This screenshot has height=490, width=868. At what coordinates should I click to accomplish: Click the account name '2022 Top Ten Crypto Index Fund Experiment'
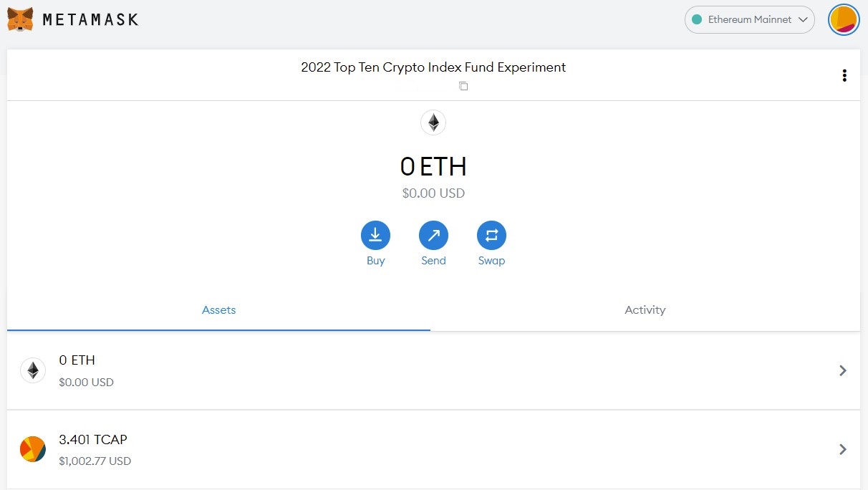433,67
